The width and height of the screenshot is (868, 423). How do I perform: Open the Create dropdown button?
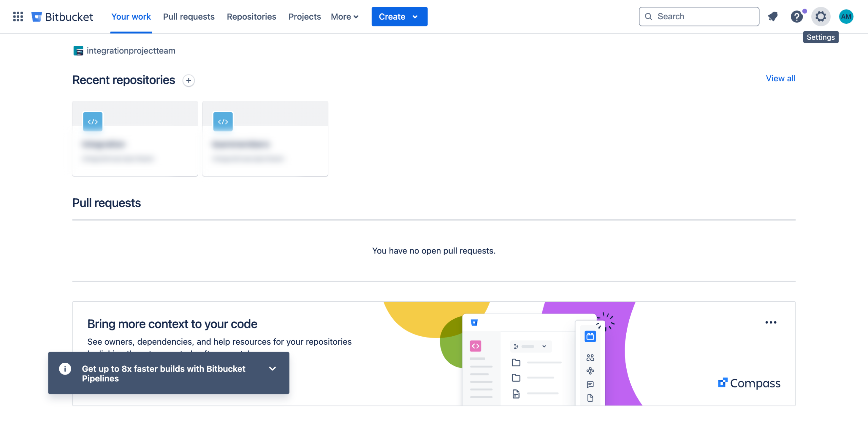[399, 17]
